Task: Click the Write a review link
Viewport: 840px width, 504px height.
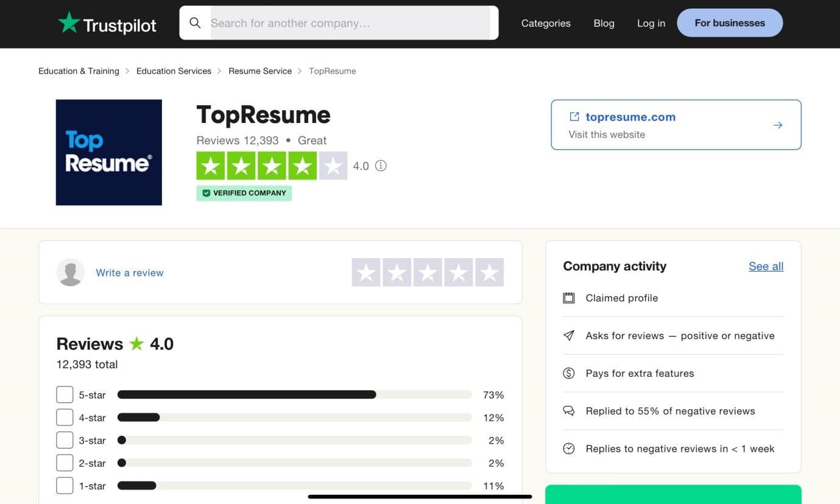Action: click(130, 273)
